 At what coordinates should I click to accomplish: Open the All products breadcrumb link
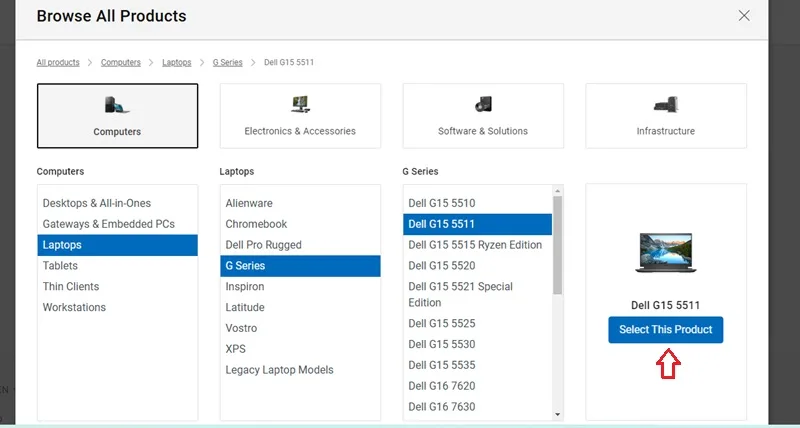58,62
